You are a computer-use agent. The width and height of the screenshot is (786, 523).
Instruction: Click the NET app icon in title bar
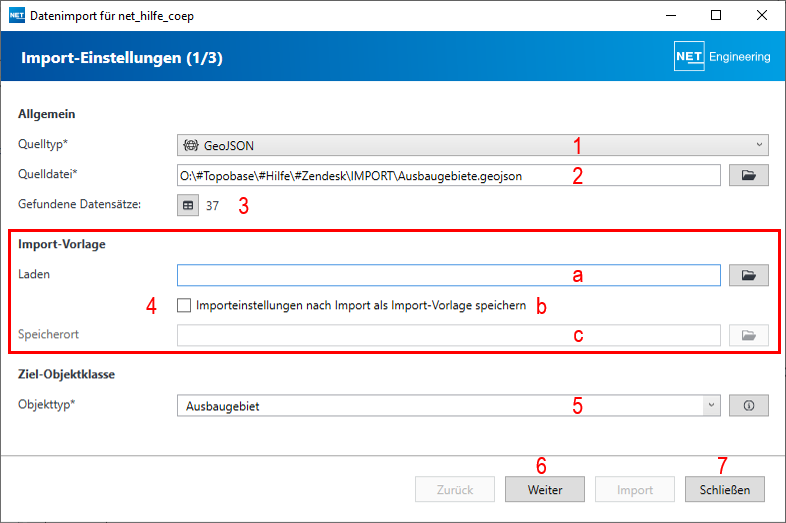(17, 16)
